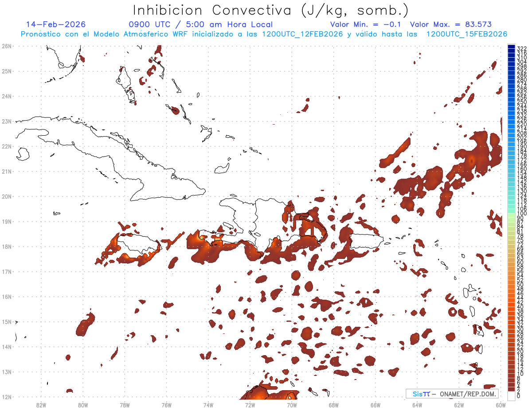This screenshot has height=411, width=532.
Task: Click the 72W longitude label
Action: 250,404
